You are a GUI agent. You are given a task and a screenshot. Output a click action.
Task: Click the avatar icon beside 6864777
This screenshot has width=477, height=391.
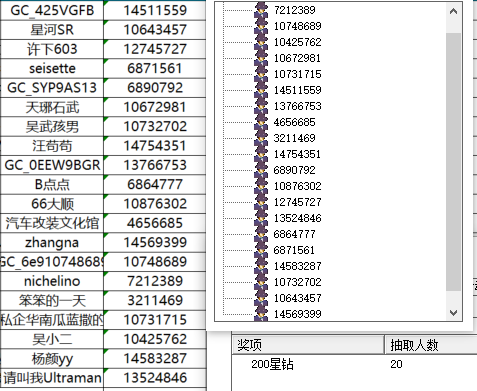tap(261, 234)
